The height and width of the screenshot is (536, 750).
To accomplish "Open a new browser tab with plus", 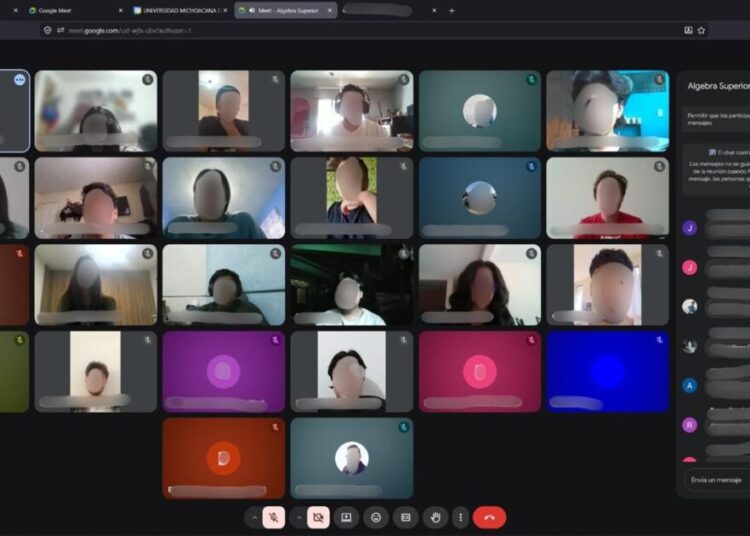I will 452,11.
